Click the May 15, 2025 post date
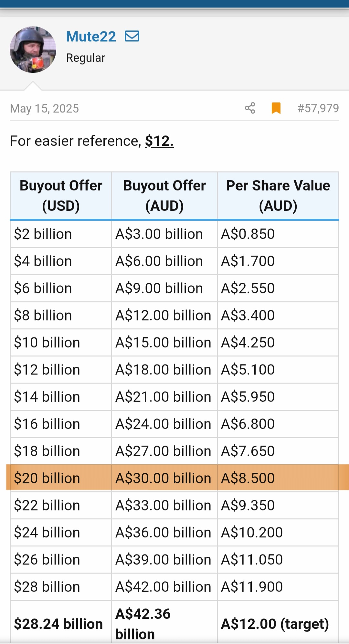This screenshot has height=644, width=349. tap(44, 109)
